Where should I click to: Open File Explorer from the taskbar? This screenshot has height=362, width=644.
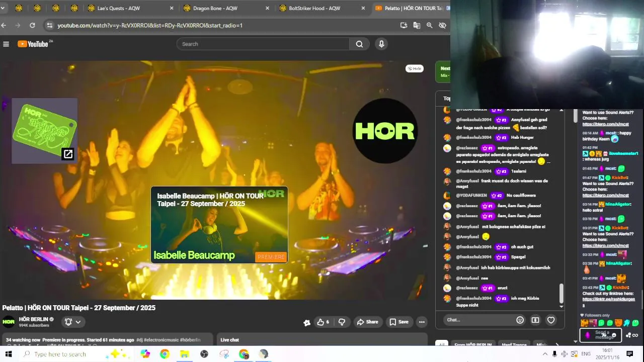coord(184,354)
